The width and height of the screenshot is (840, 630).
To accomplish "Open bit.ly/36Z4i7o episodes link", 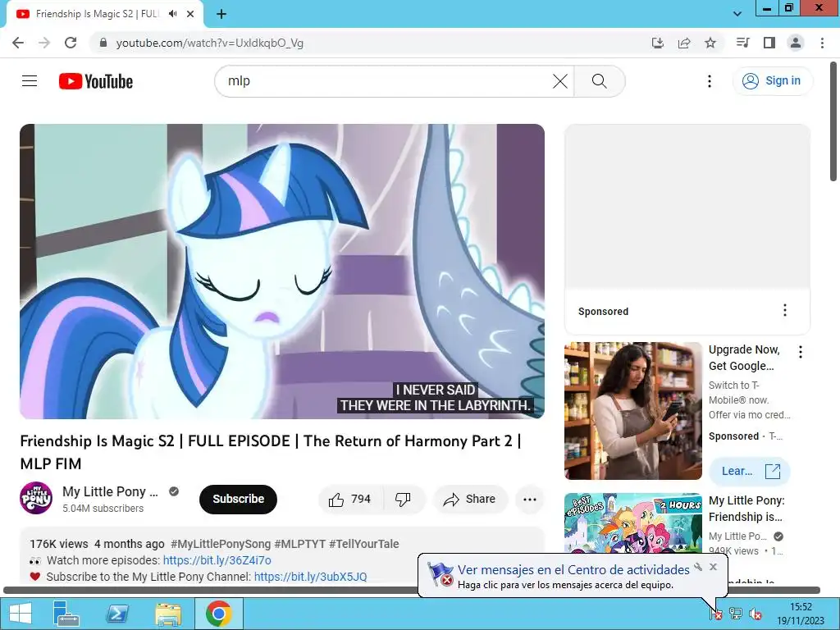I will click(x=217, y=560).
